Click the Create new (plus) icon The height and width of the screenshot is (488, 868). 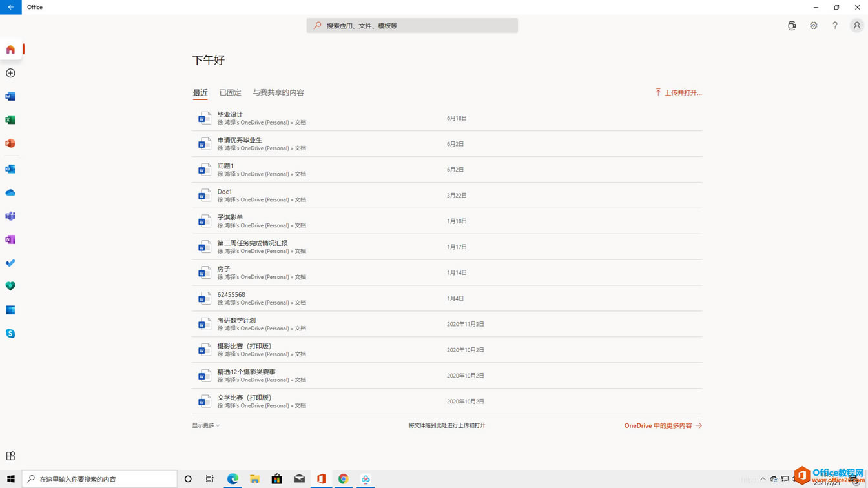pos(10,73)
